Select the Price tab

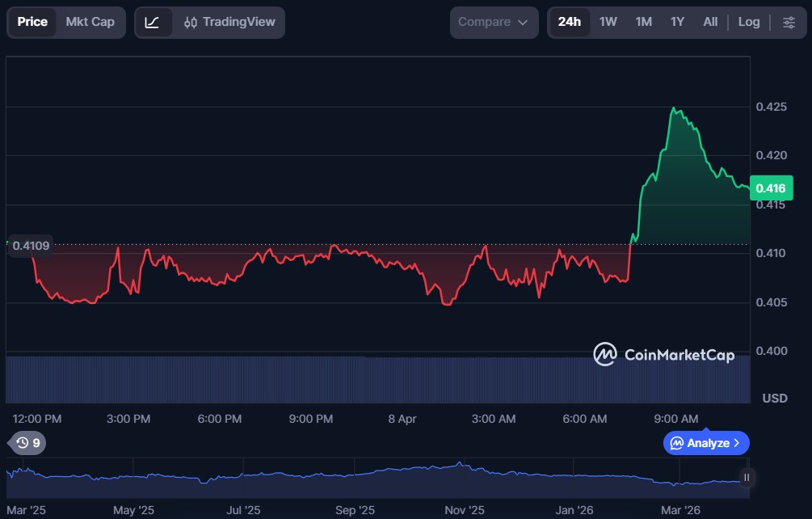click(32, 22)
